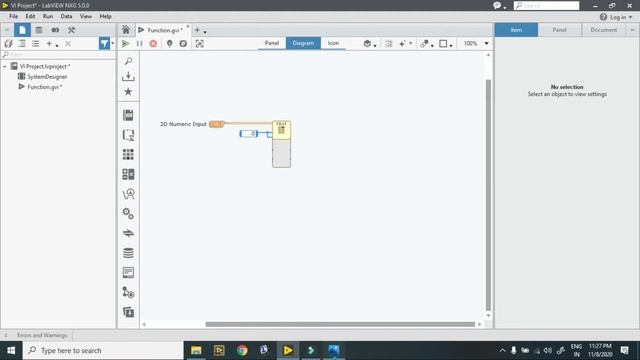Open the Edit menu
The width and height of the screenshot is (640, 360).
[30, 16]
